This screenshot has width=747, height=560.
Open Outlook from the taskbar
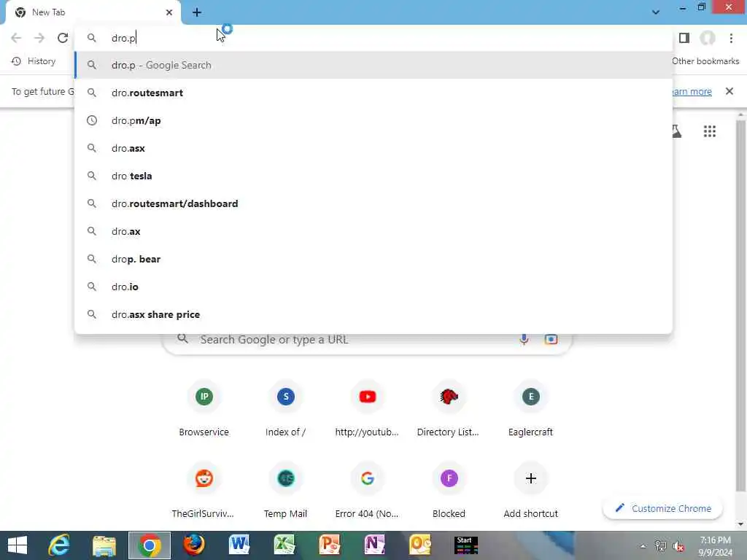pos(420,545)
